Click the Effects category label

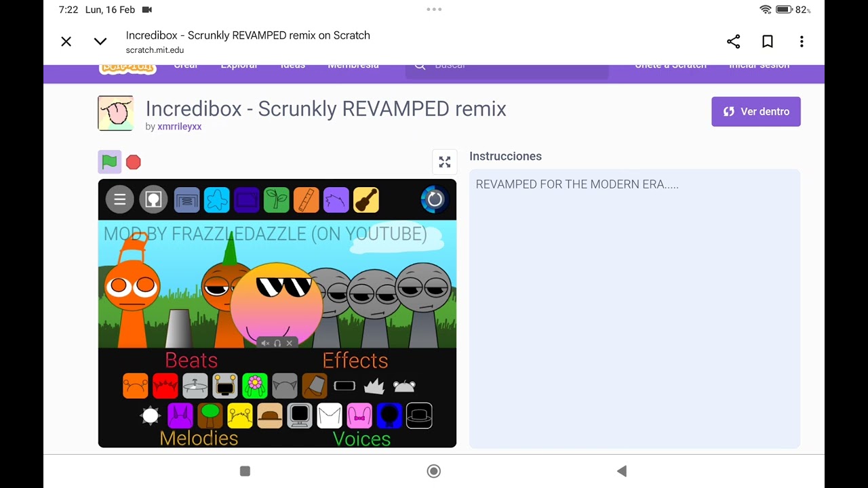pyautogui.click(x=355, y=360)
